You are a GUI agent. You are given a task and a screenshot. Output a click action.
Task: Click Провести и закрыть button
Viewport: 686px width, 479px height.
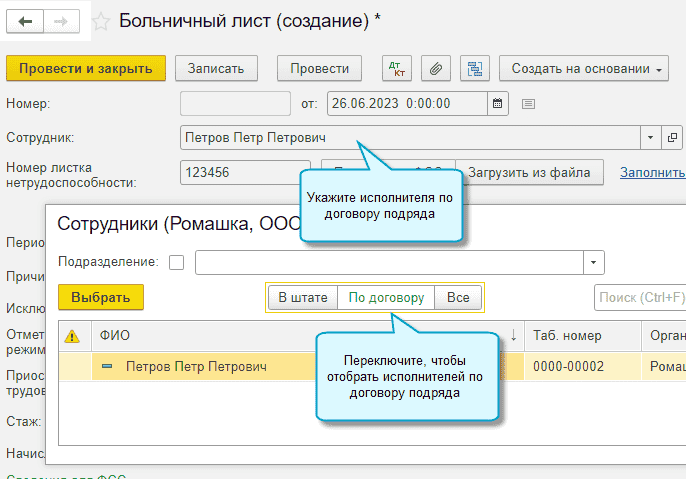86,68
